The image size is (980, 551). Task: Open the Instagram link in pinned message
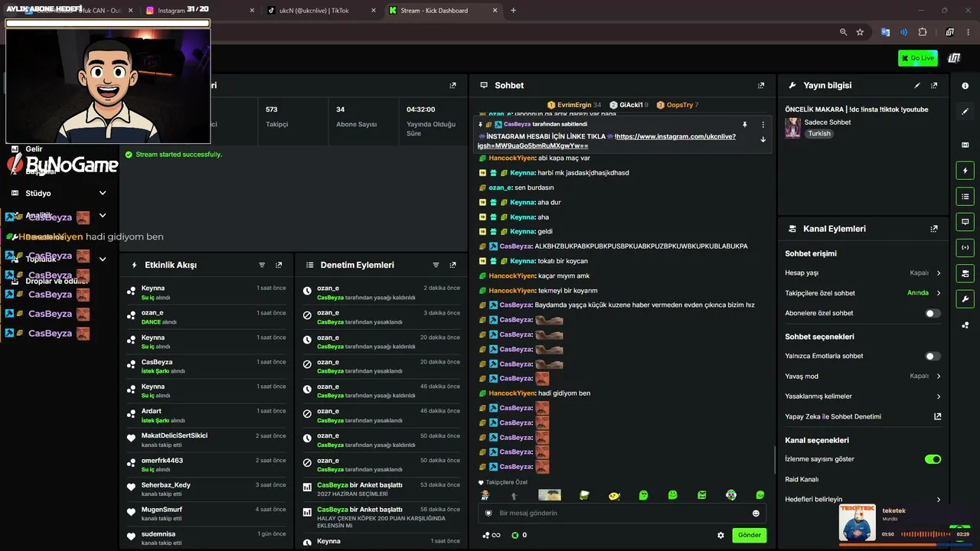point(608,141)
